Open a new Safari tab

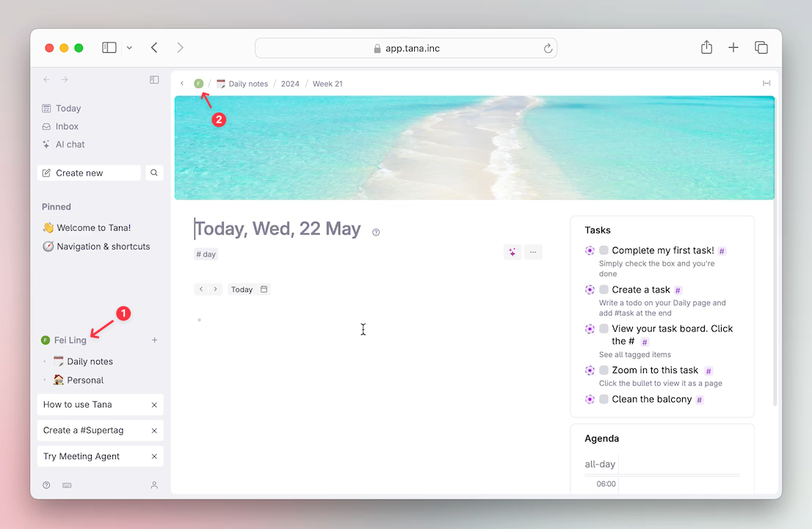(x=733, y=48)
